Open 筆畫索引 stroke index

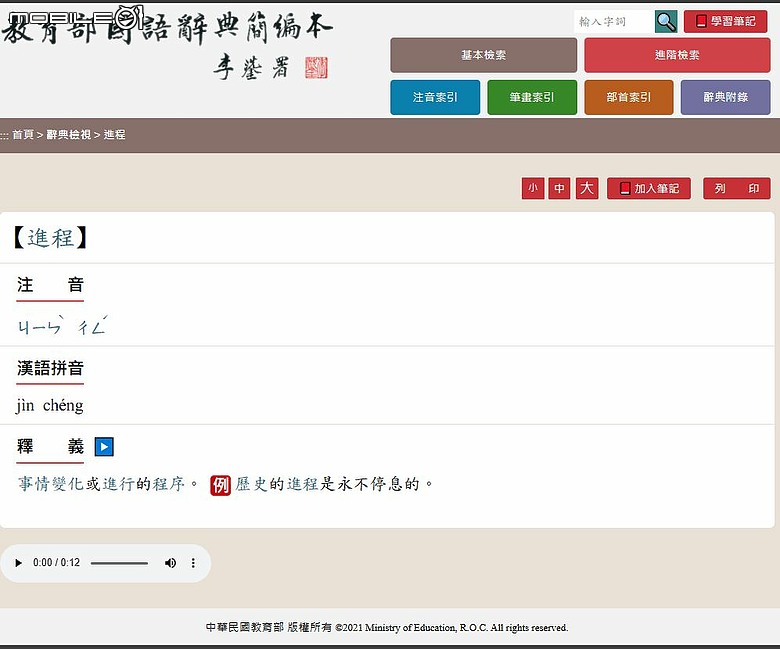coord(532,97)
